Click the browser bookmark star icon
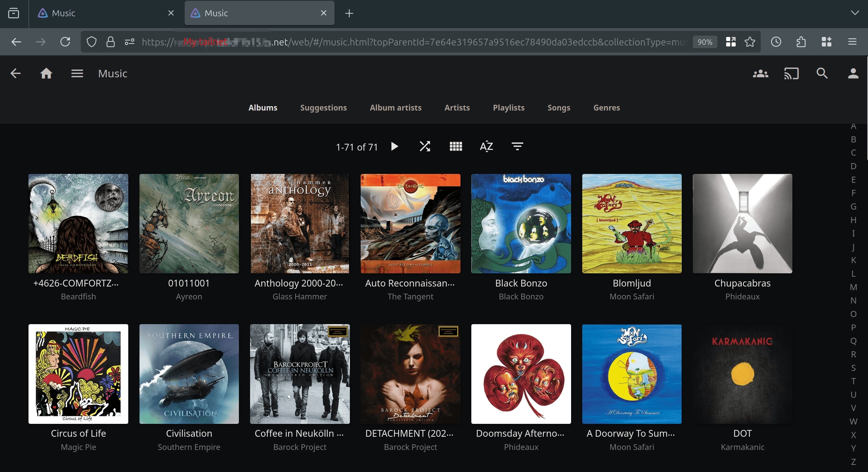This screenshot has width=868, height=472. point(750,42)
